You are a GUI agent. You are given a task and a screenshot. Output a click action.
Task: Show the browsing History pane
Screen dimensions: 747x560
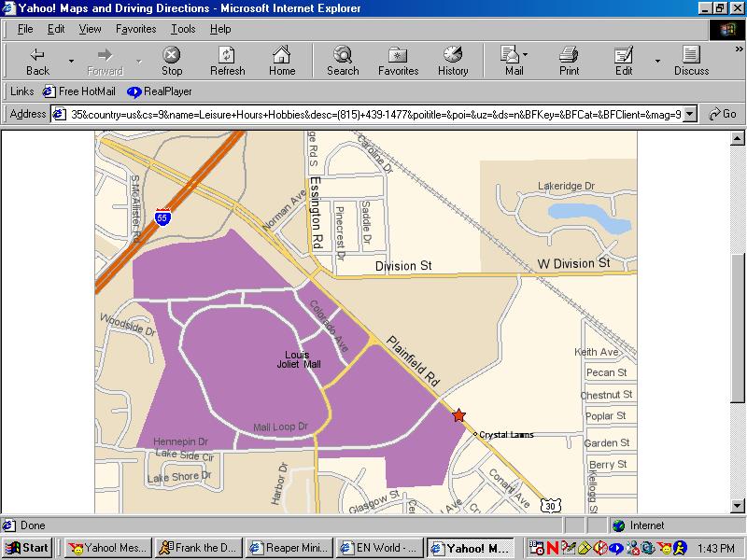tap(453, 62)
